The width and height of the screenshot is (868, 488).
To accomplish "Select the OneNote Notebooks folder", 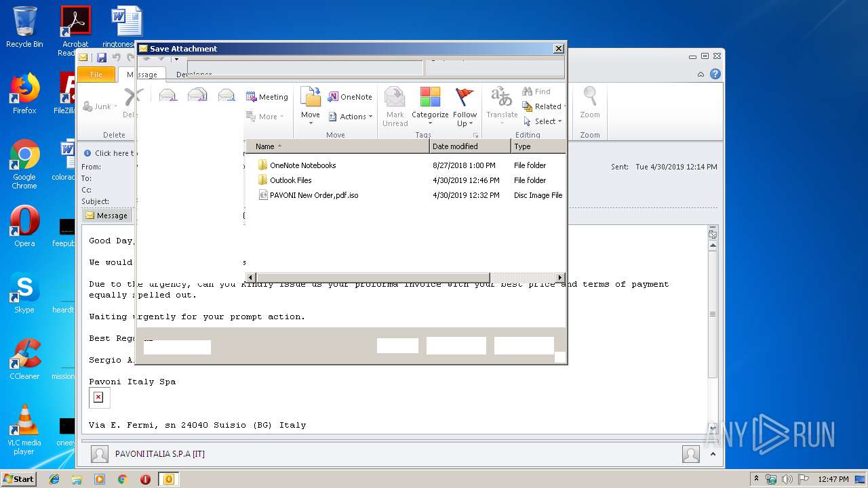I will pos(297,165).
